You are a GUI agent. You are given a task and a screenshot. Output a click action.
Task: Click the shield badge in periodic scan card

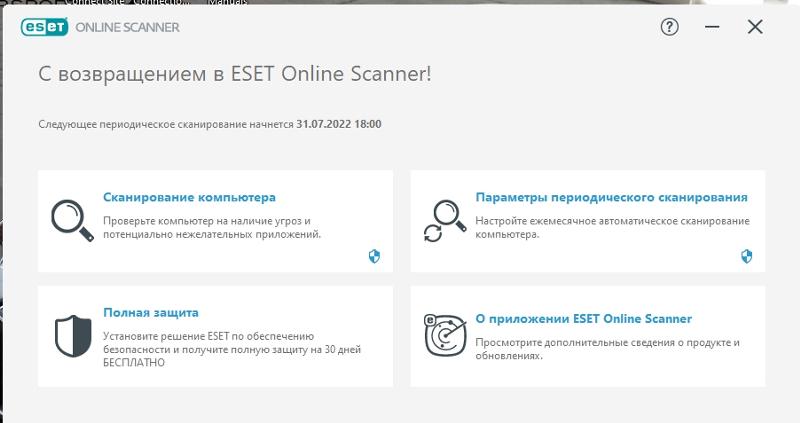(747, 256)
